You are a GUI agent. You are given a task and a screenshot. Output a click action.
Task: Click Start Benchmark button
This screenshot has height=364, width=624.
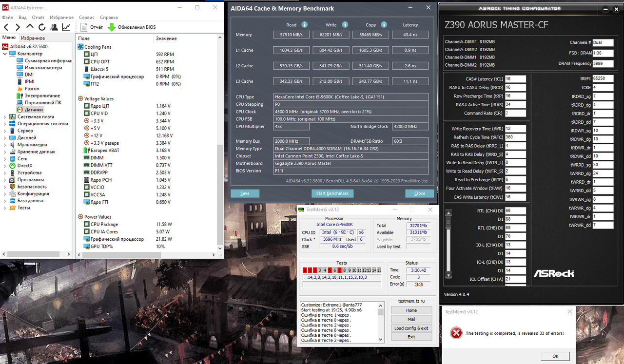pos(332,193)
